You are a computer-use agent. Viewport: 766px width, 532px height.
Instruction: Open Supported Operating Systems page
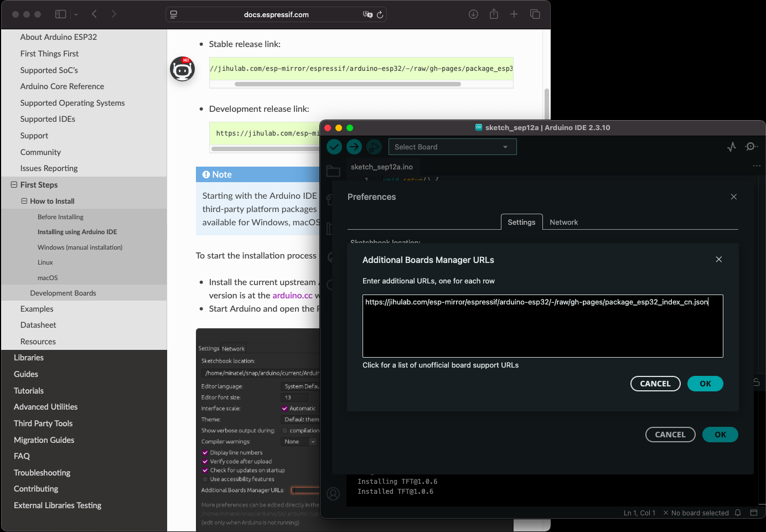[73, 103]
